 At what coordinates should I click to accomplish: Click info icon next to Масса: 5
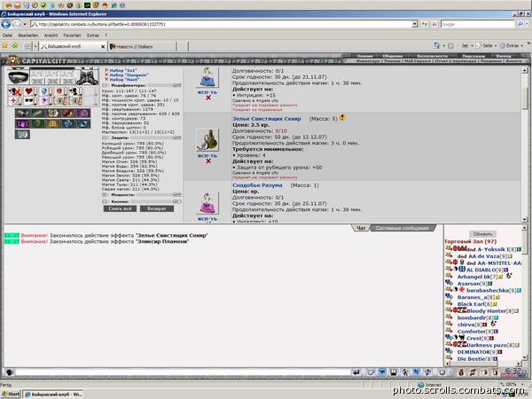342,118
